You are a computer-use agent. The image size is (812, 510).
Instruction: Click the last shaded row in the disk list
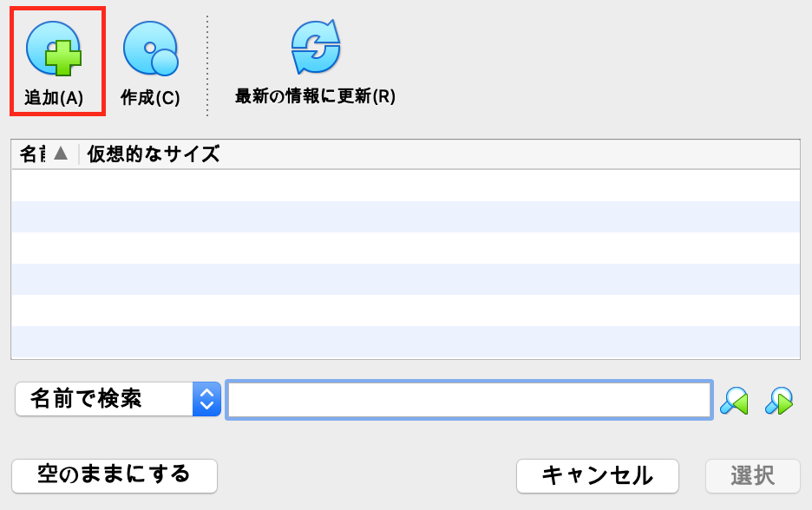[405, 342]
